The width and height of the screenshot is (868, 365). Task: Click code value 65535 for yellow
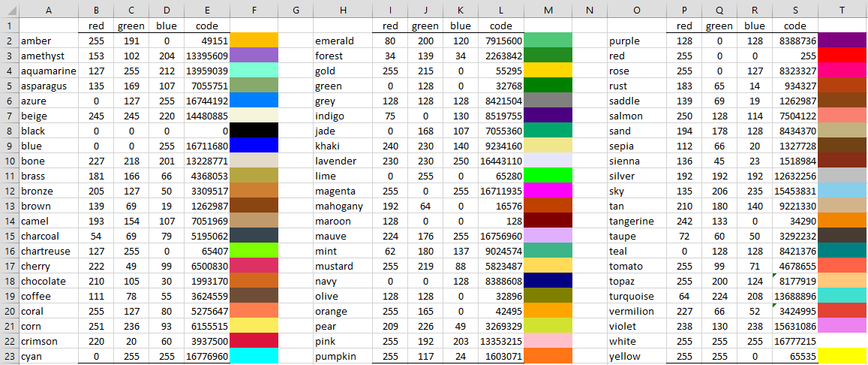pos(795,356)
